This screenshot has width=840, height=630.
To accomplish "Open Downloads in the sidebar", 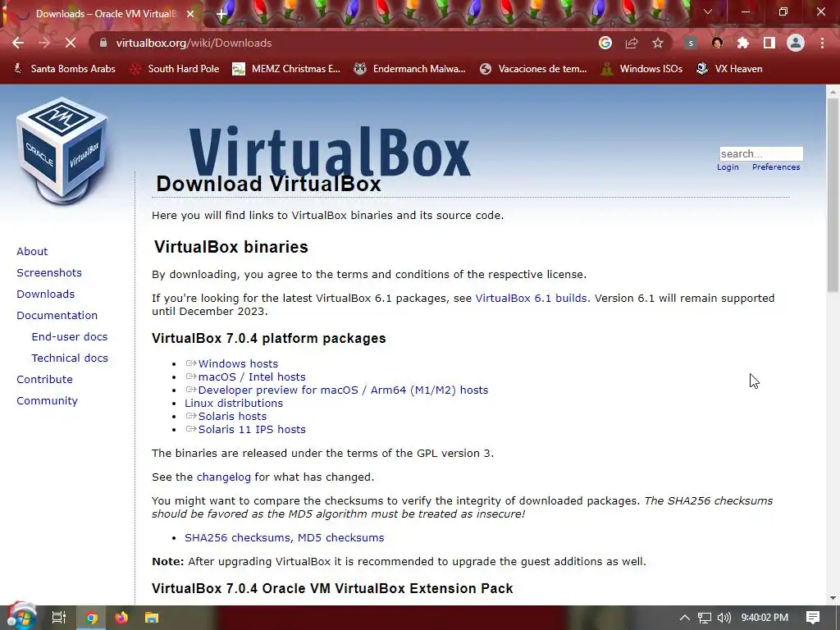I will [46, 294].
